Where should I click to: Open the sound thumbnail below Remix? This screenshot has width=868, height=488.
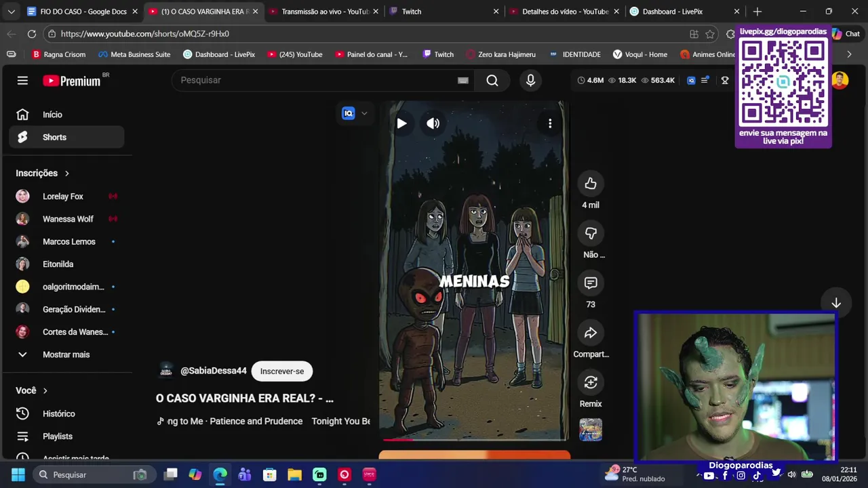[x=591, y=430]
